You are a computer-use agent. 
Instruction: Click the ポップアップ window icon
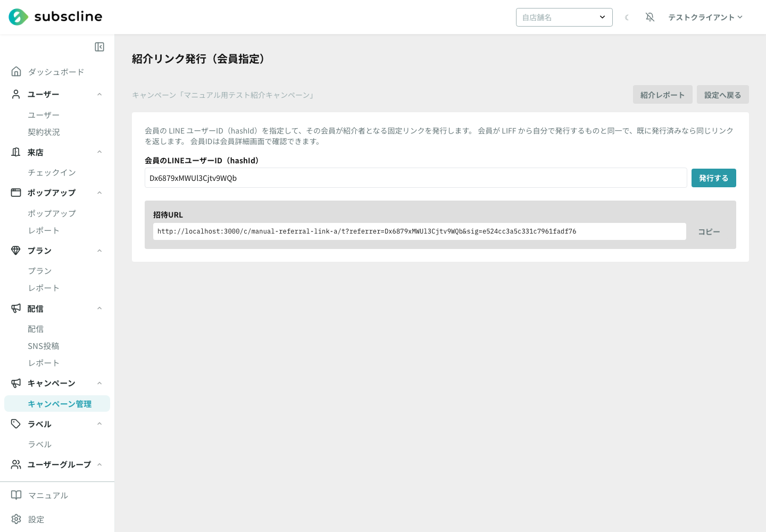coord(16,193)
